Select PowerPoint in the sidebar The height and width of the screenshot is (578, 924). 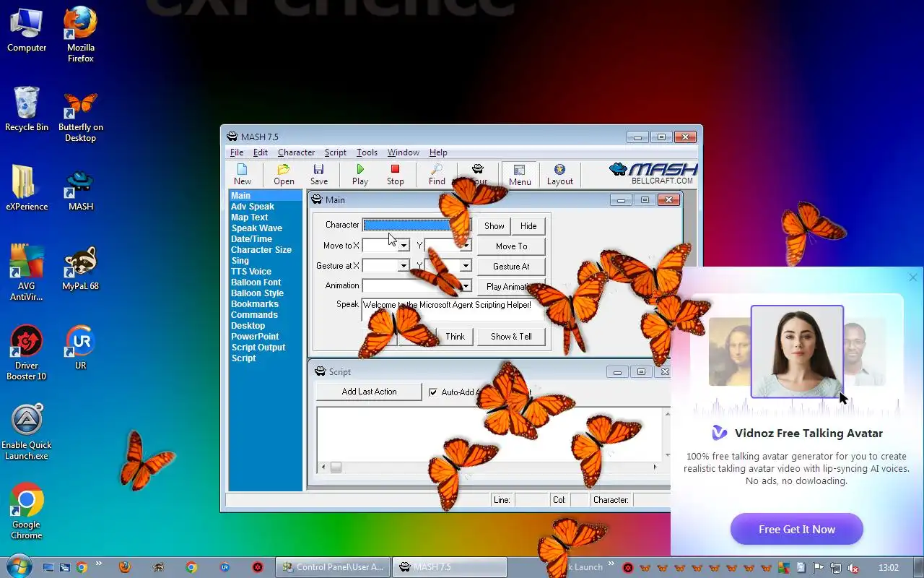point(255,337)
